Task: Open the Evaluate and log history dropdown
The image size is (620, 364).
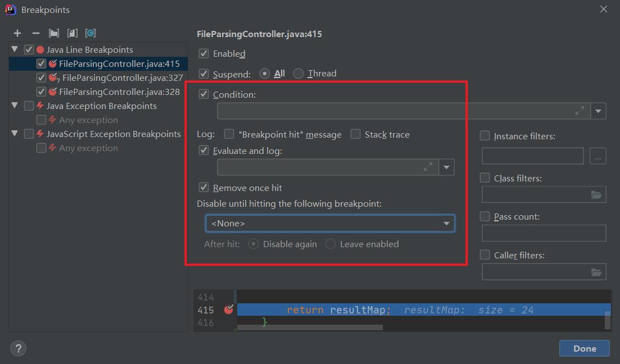Action: [447, 167]
